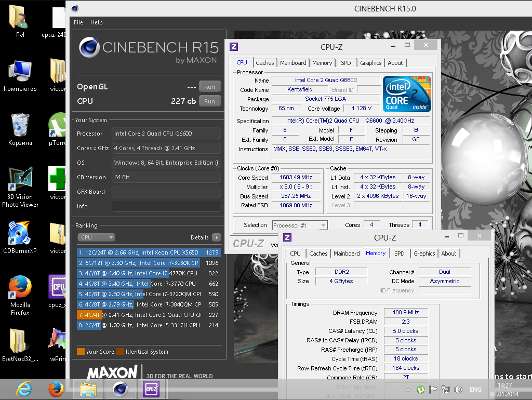Select ranking row Core i7-3840QM

click(149, 304)
